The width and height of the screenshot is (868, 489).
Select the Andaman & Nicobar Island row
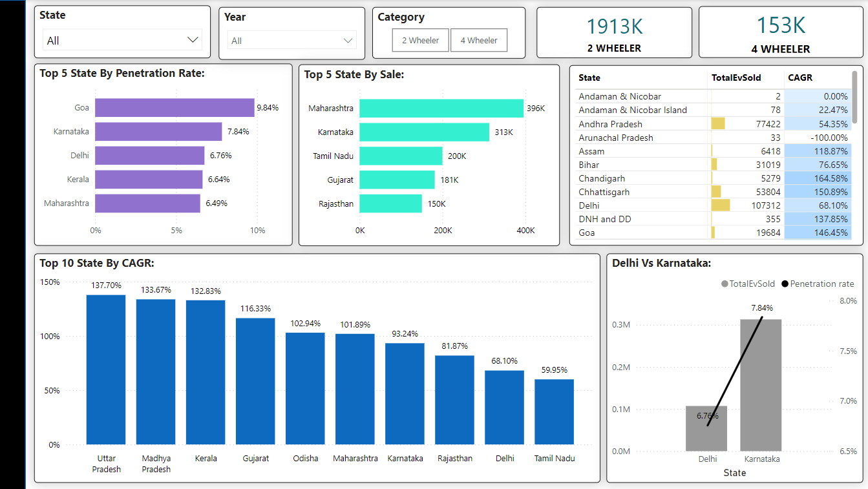pos(714,110)
